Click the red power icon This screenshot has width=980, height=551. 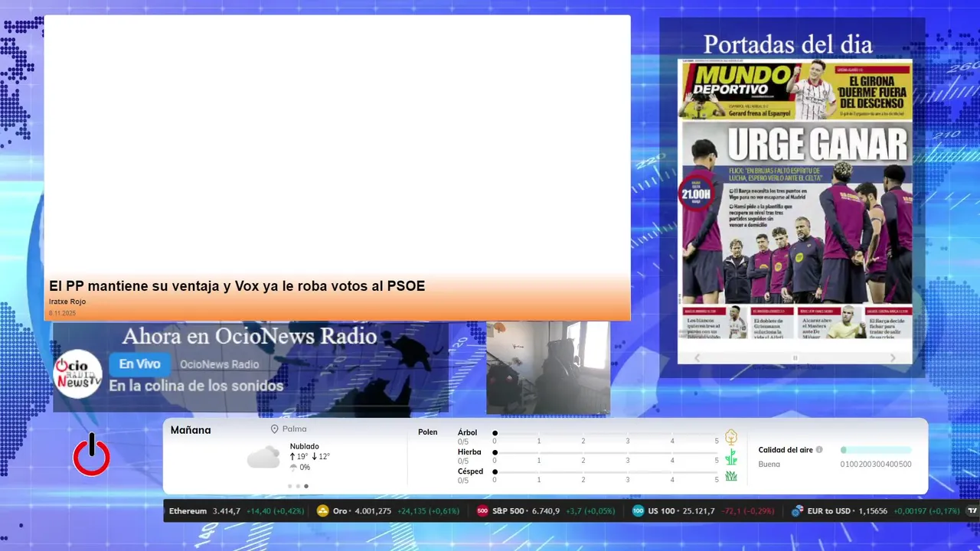click(92, 455)
